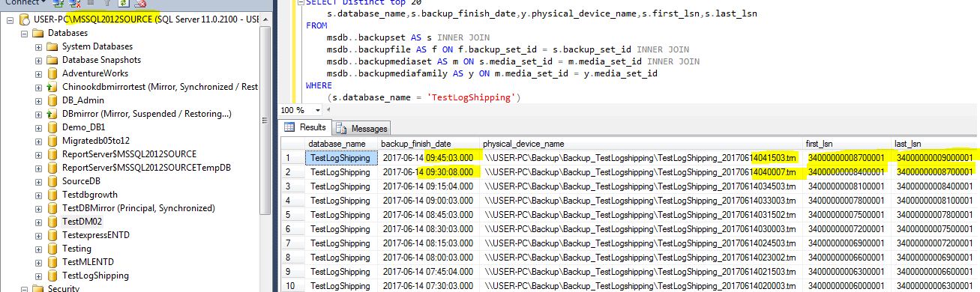Click the TestDBMirror principal database icon

click(52, 208)
